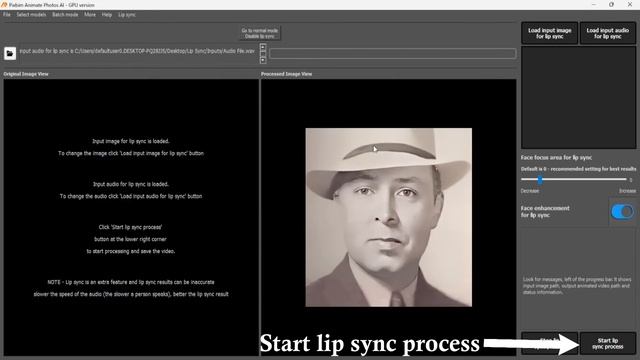Click Load input audio for lip sync button
640x360 pixels.
tap(607, 33)
